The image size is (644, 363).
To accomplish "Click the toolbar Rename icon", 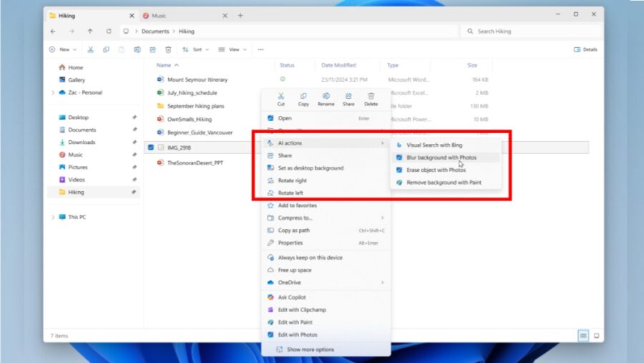I will pos(137,49).
